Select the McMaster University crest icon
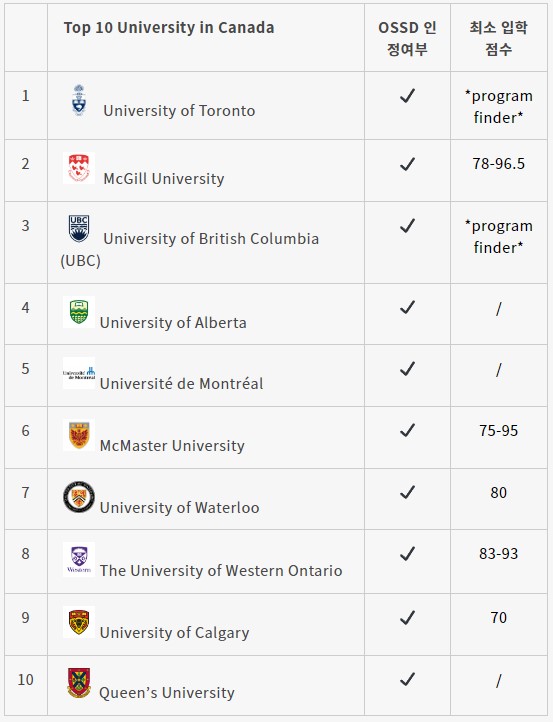 click(x=79, y=435)
